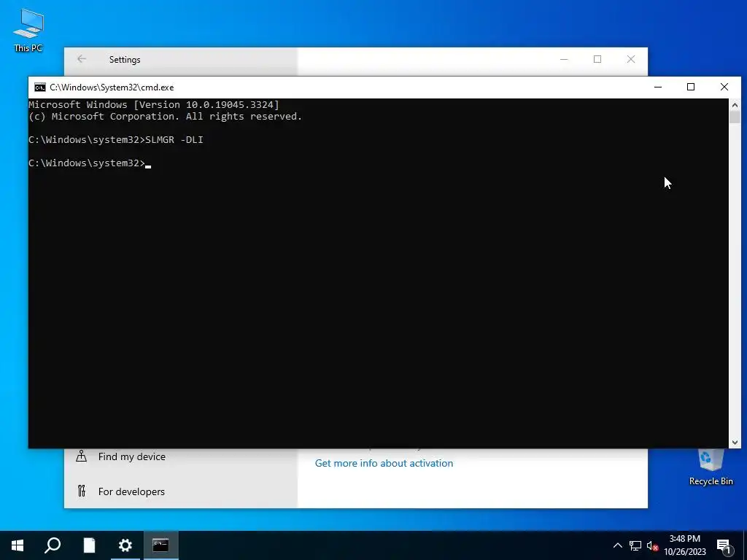Go back in the Settings window

point(82,59)
